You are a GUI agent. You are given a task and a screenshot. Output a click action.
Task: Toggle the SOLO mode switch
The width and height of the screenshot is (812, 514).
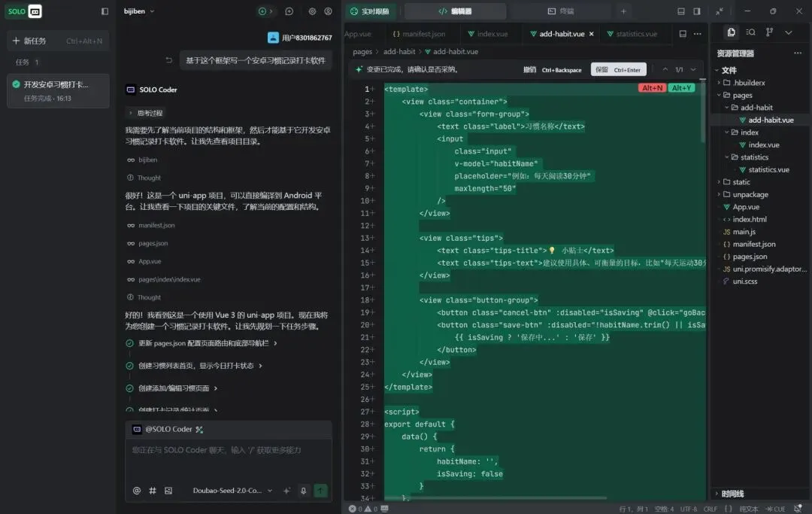tap(24, 11)
